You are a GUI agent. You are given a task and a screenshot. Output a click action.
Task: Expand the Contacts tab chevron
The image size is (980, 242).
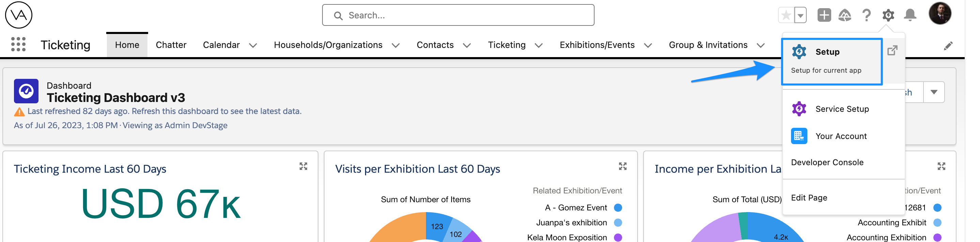[467, 46]
